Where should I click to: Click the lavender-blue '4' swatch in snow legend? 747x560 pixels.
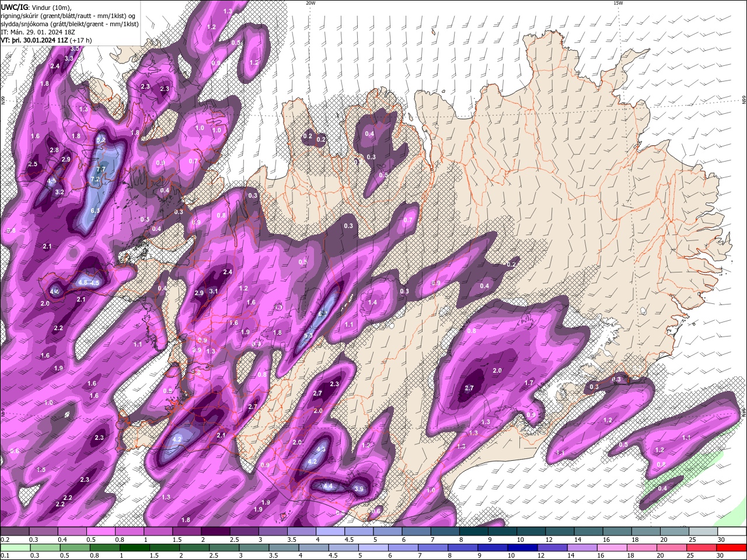click(330, 531)
